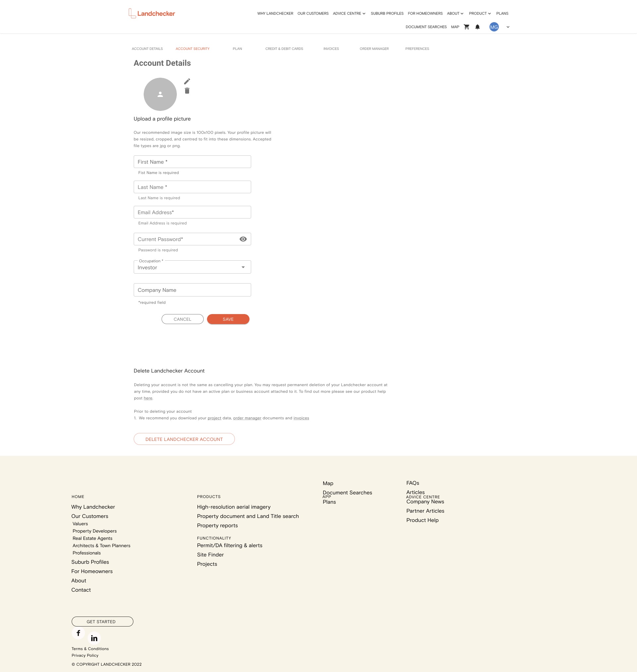Viewport: 637px width, 672px height.
Task: Delete profile picture trash icon
Action: pyautogui.click(x=187, y=91)
